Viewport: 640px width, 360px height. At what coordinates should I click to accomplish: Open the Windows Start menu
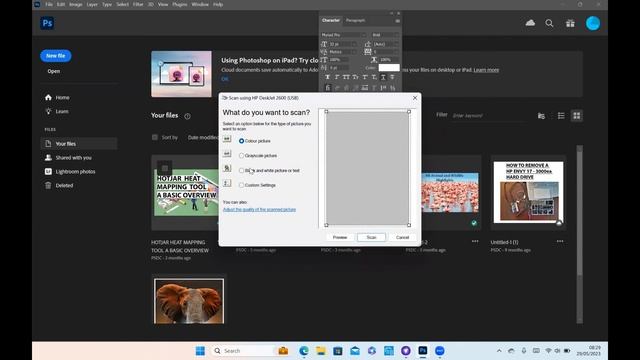point(200,351)
